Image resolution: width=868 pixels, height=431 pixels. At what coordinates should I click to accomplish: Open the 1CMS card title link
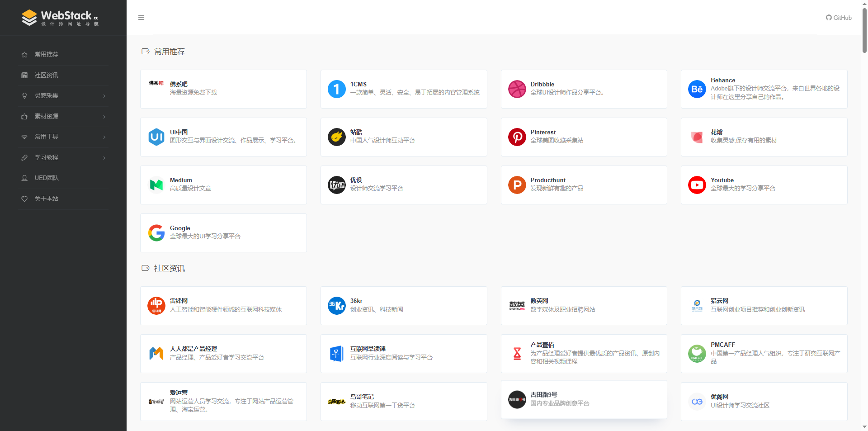tap(359, 84)
